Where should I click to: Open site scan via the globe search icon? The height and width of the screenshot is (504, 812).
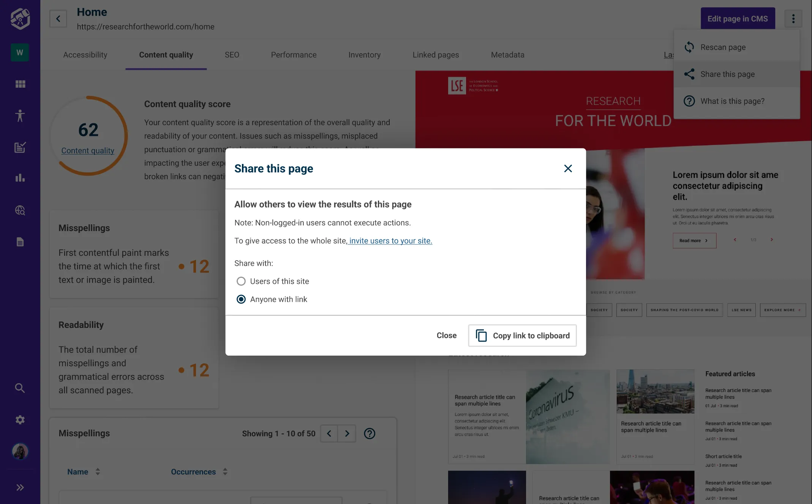[20, 210]
